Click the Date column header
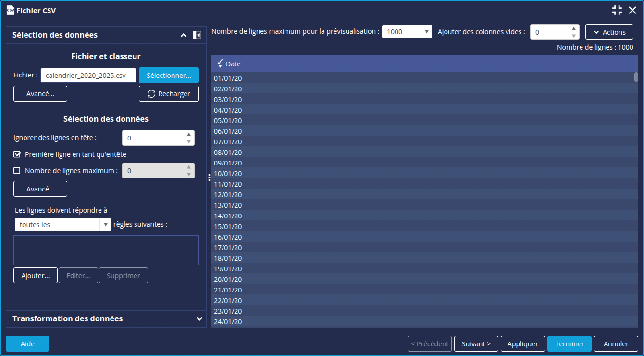Image resolution: width=644 pixels, height=356 pixels. [x=261, y=64]
